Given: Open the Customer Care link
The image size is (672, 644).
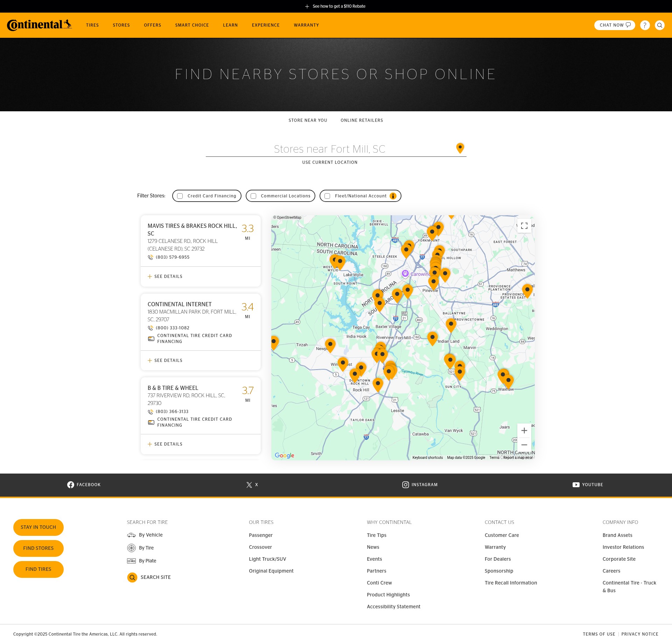Looking at the screenshot, I should (502, 535).
